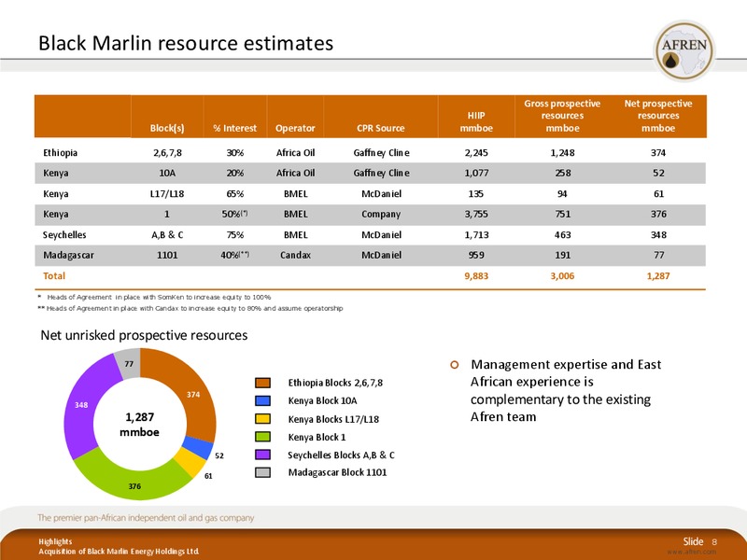747x560 pixels.
Task: Click the Madagascar Block 1101 legend label
Action: click(337, 472)
